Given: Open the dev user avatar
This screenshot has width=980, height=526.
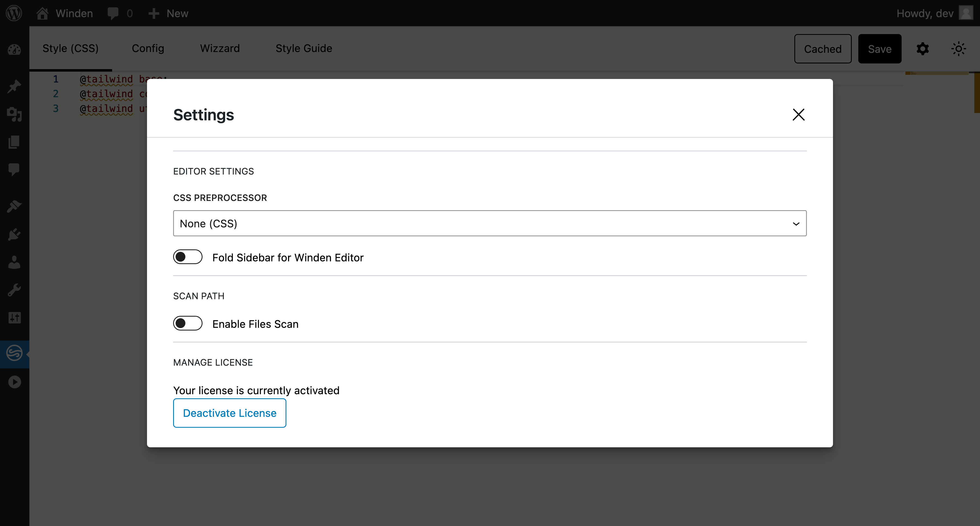Looking at the screenshot, I should [966, 13].
